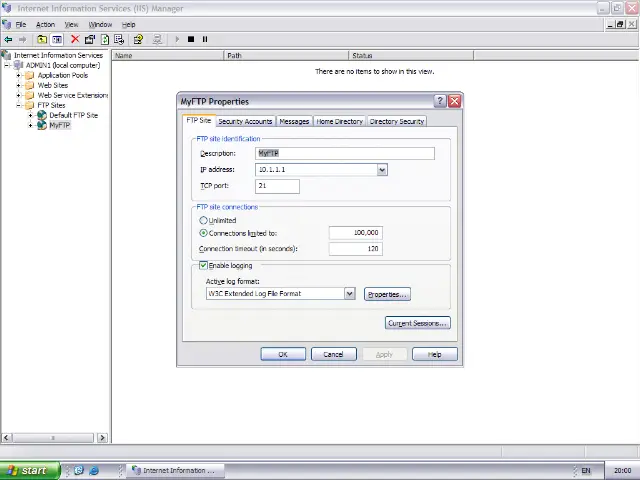Select the Application Pools folder
Viewport: 640px width, 480px height.
[x=62, y=75]
